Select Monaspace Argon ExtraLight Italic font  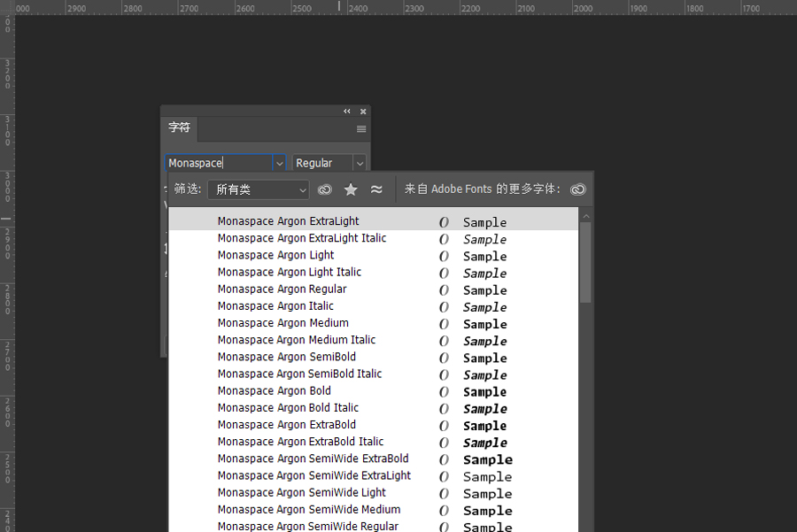point(374,238)
